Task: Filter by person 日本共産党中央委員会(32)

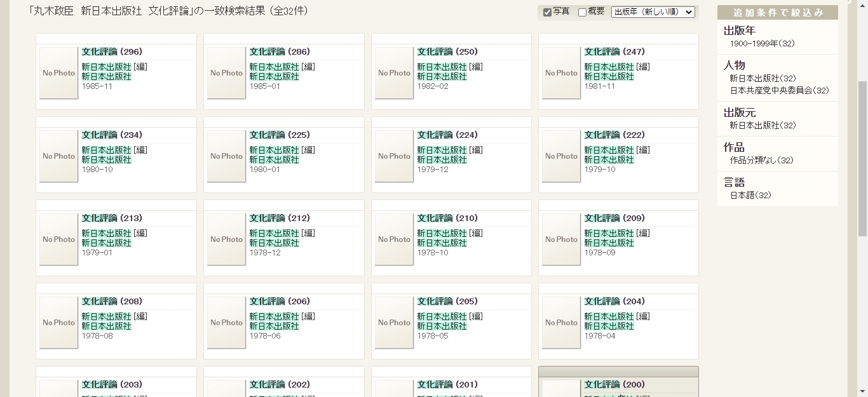Action: (x=779, y=91)
